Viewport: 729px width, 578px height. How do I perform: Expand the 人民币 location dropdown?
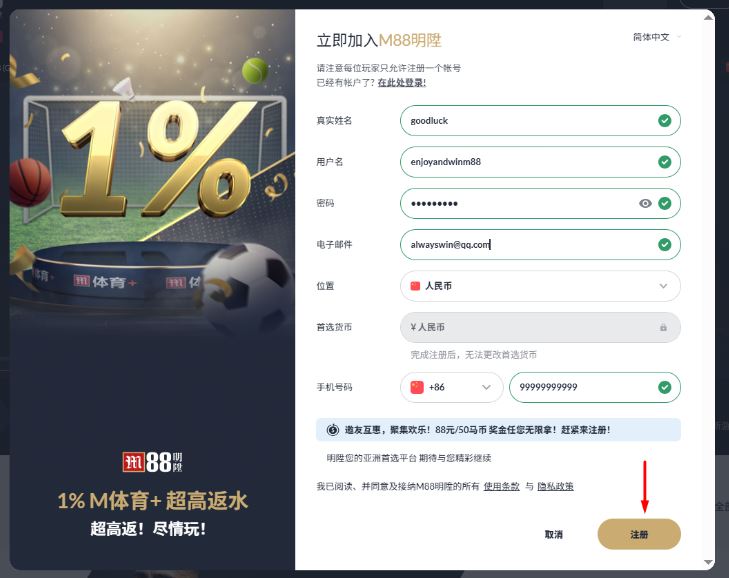pos(540,286)
